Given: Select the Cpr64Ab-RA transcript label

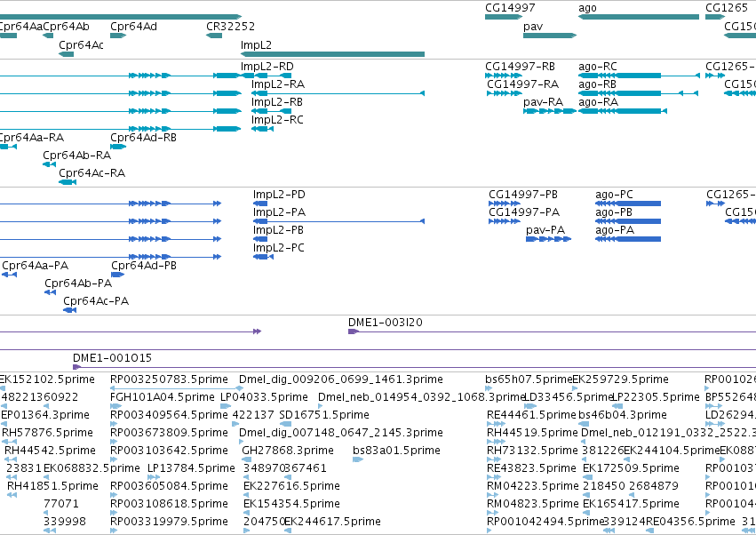Looking at the screenshot, I should pyautogui.click(x=77, y=156).
